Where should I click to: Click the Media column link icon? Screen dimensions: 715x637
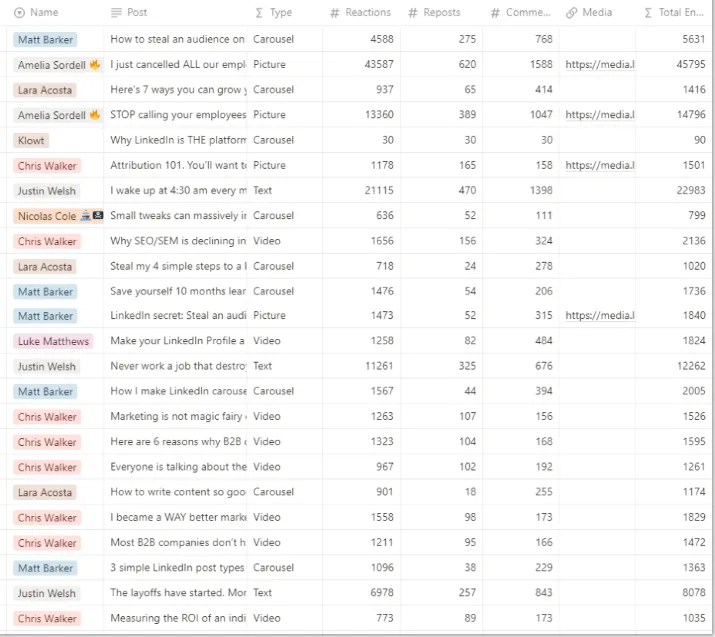[571, 13]
